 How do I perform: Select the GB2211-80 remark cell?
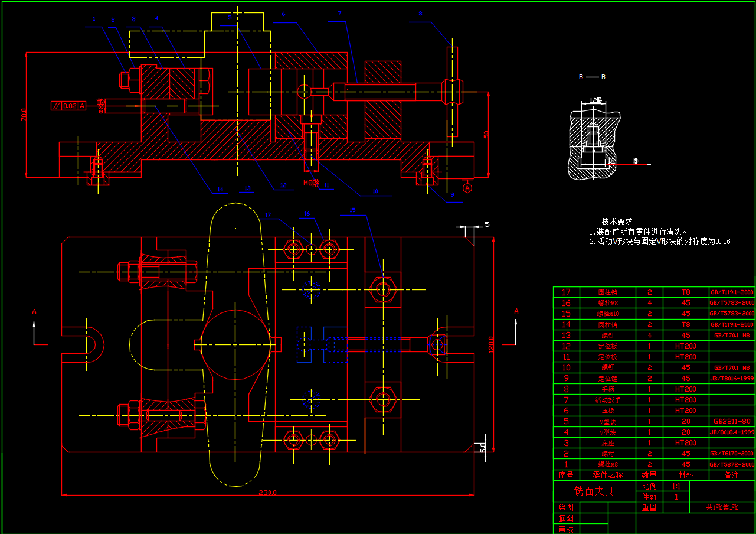pyautogui.click(x=731, y=421)
